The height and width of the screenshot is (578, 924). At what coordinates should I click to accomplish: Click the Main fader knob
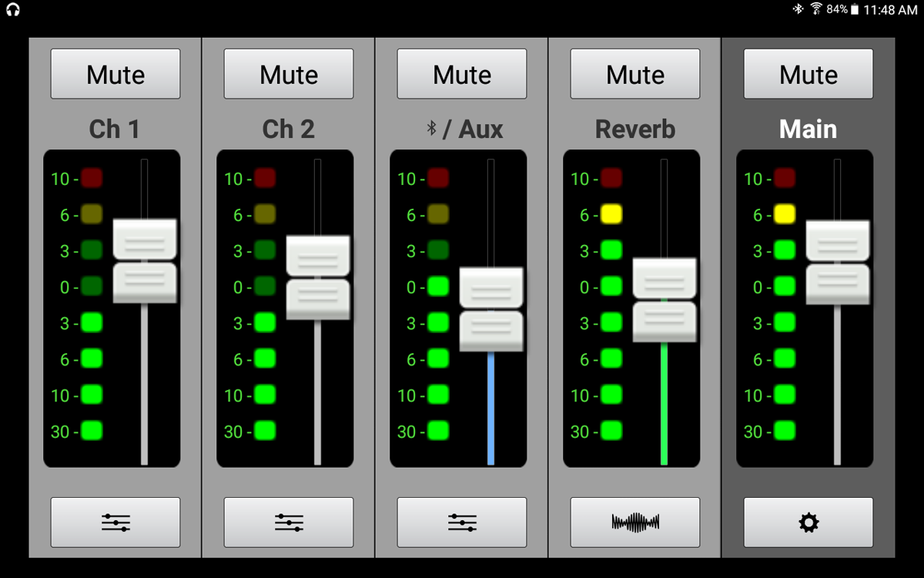[838, 262]
